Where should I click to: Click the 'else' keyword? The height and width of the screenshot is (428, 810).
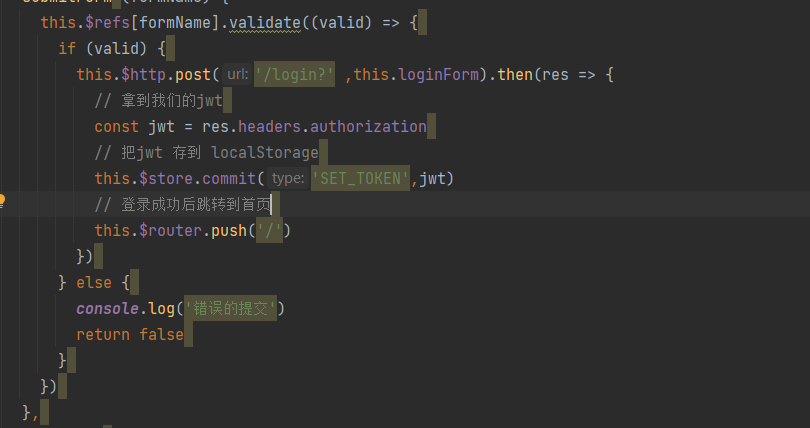94,283
